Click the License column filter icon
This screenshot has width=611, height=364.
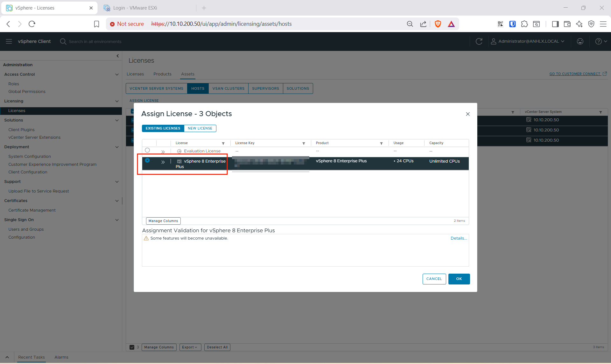(223, 143)
